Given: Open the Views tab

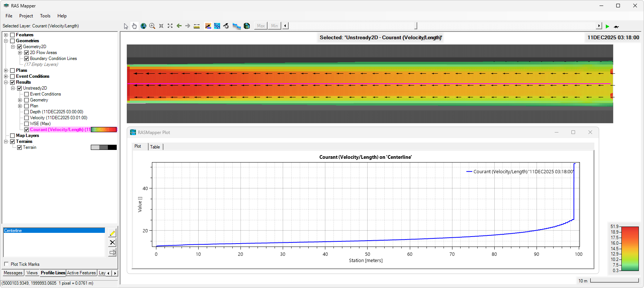Looking at the screenshot, I should (32, 273).
